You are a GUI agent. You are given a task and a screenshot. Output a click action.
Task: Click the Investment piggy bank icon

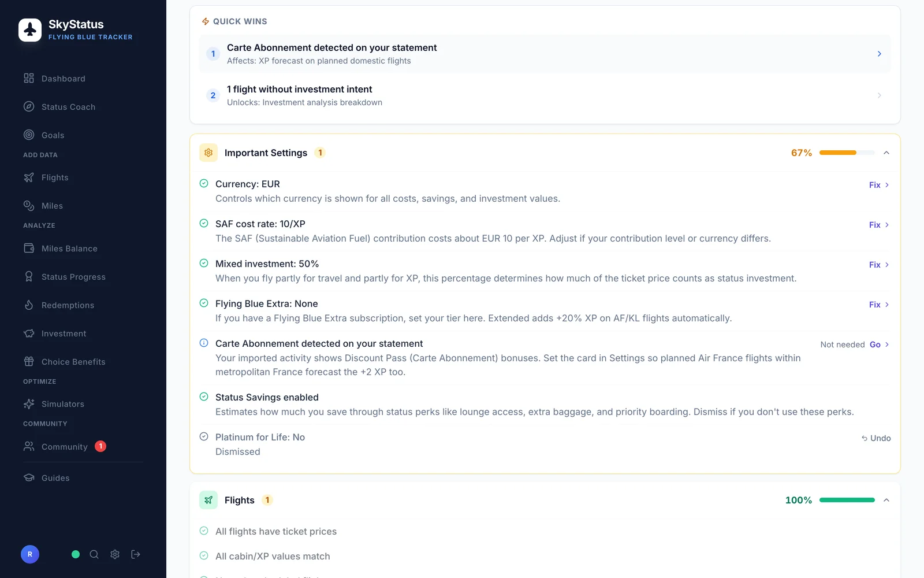29,334
